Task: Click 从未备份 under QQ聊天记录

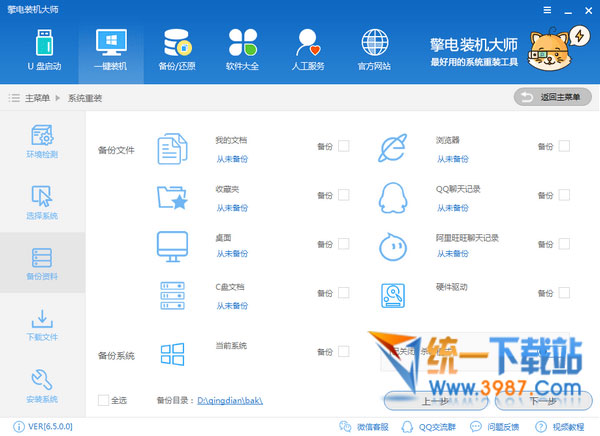Action: [453, 208]
